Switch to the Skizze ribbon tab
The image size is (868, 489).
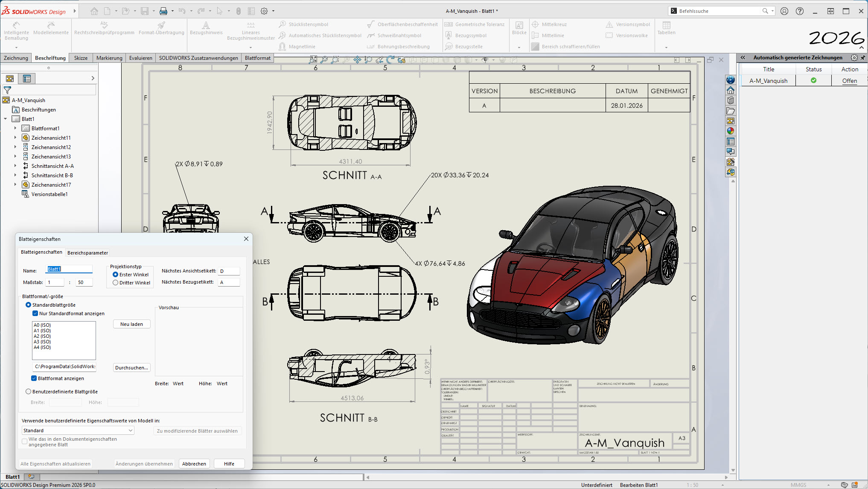81,58
